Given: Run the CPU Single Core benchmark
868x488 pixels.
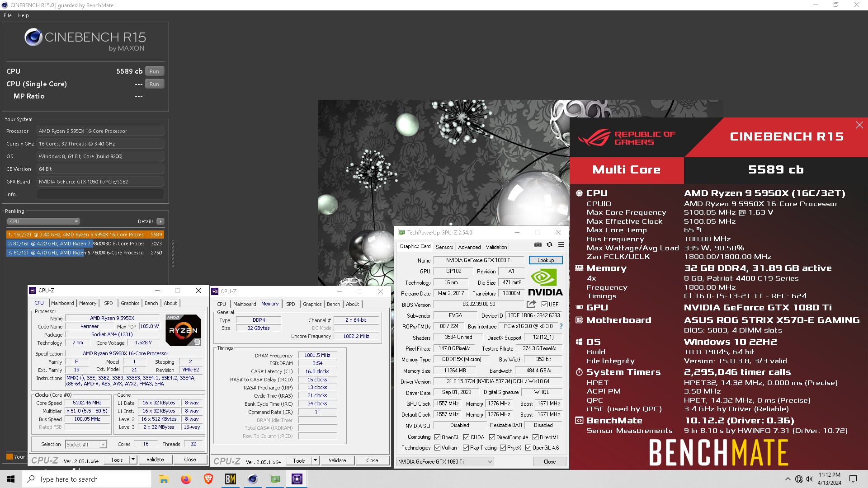Looking at the screenshot, I should [x=155, y=84].
